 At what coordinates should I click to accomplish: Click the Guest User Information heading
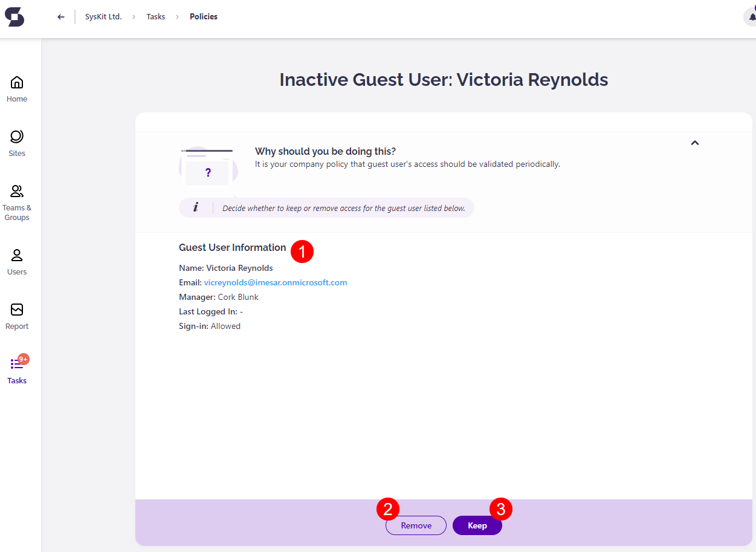pos(232,247)
